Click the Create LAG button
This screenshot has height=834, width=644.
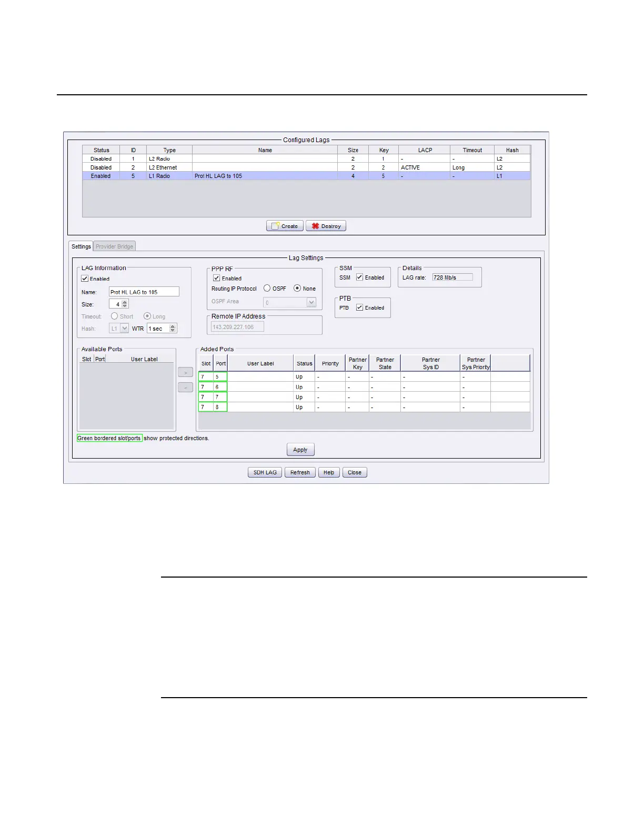pos(285,226)
